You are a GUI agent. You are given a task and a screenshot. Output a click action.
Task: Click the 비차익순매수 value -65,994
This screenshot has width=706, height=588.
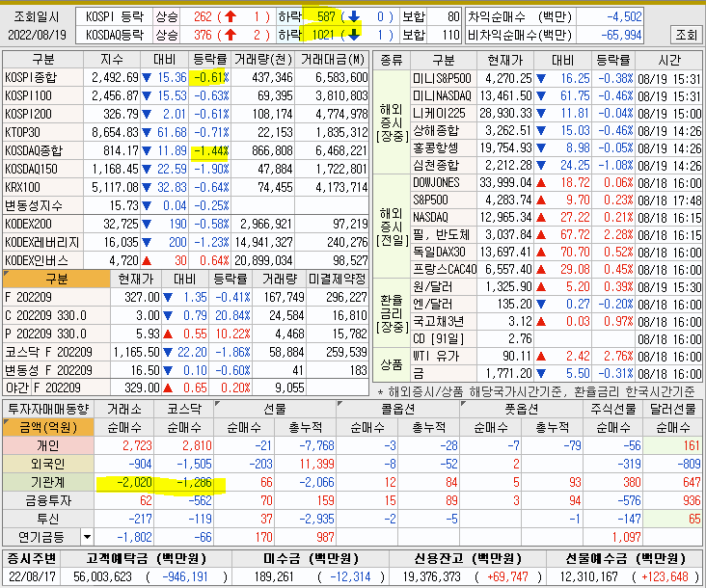coord(621,35)
